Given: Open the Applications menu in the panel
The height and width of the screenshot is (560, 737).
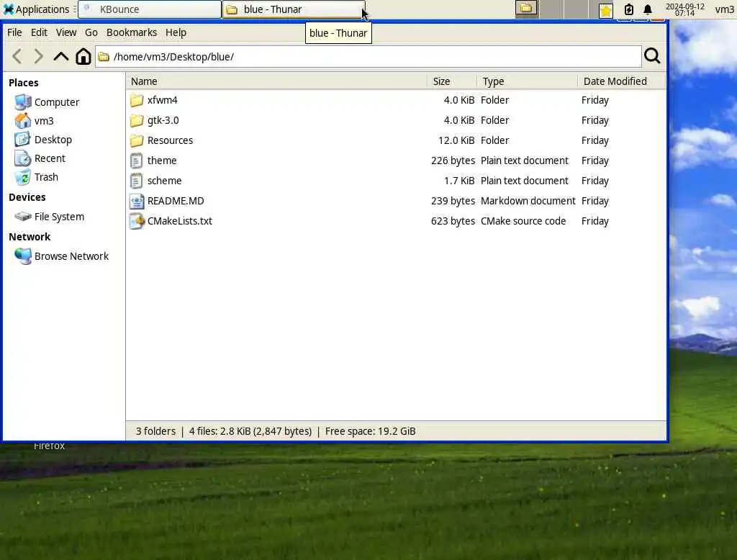Looking at the screenshot, I should 37,9.
